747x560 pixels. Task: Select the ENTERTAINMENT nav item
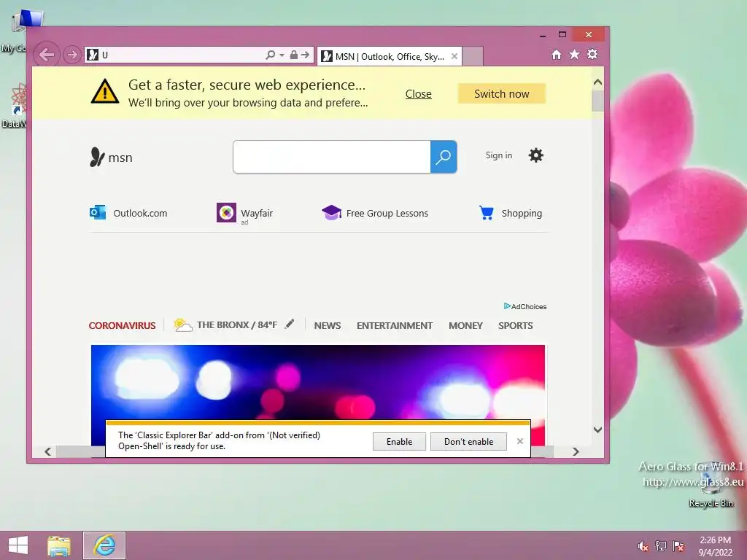click(x=395, y=326)
